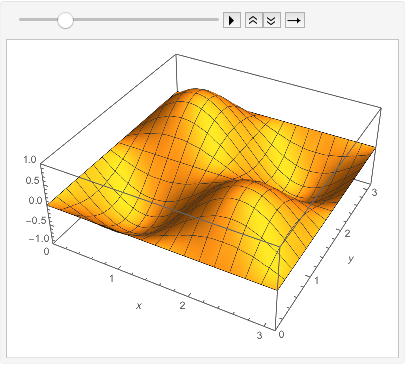Click the 0.0 tick label on vertical axis
This screenshot has width=405, height=366.
point(35,201)
